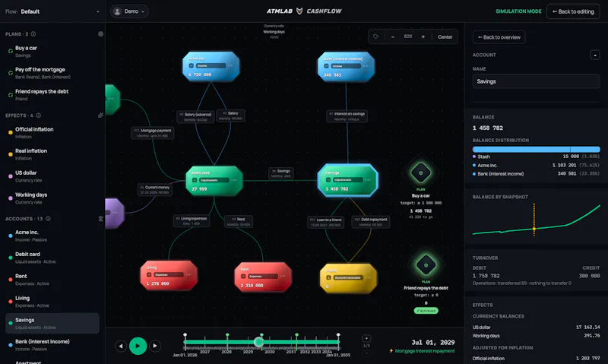Viewport: 608px width, 364px height.
Task: Increase snapshot step with plus above 1/5
Action: [x=366, y=338]
